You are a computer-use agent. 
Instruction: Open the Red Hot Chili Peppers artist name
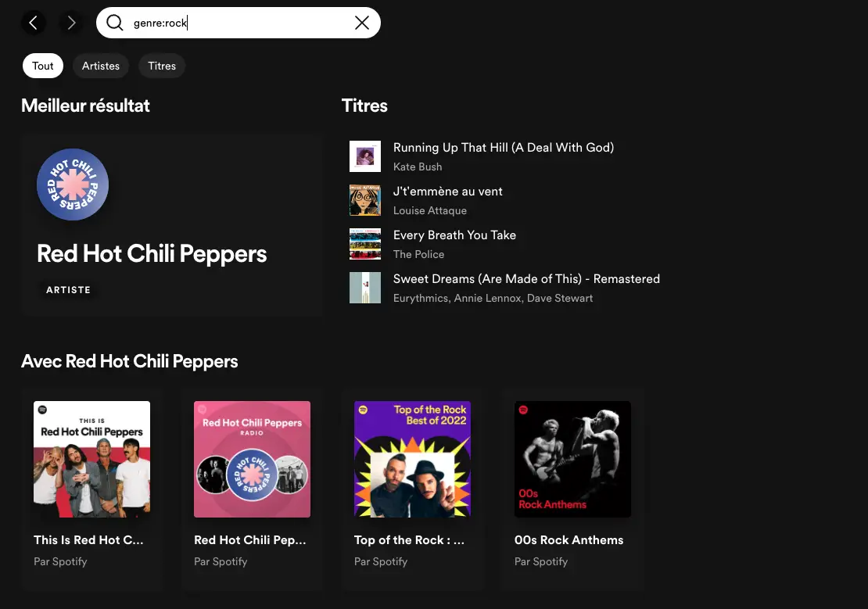152,253
